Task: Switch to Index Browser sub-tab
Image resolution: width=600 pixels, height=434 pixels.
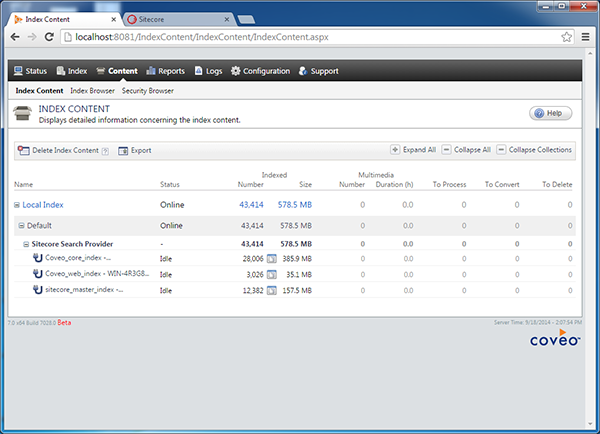Action: [92, 91]
